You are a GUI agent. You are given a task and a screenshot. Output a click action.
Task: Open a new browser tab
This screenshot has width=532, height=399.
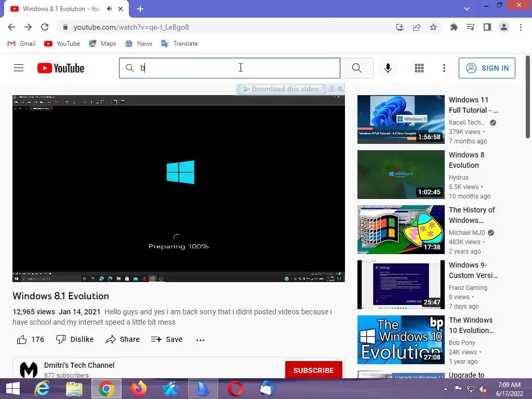click(140, 9)
